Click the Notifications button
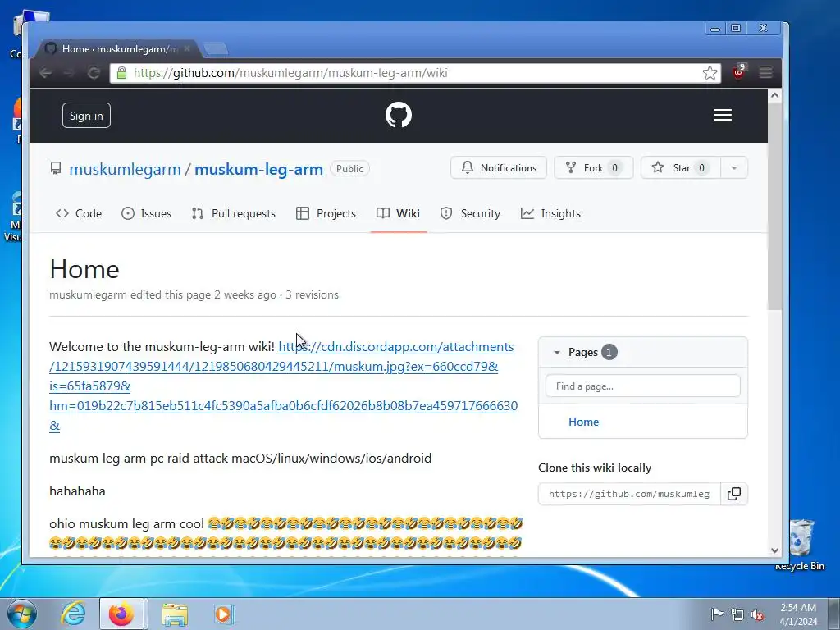 click(499, 167)
